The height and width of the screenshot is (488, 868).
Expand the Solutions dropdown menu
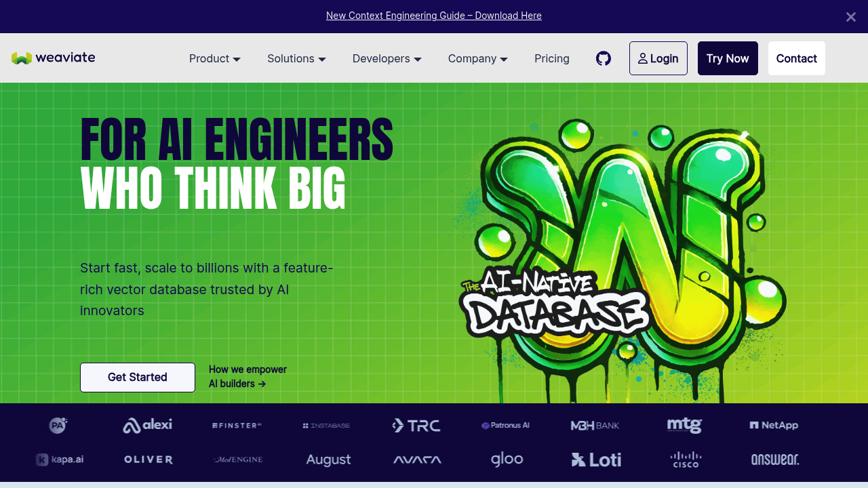click(x=296, y=58)
